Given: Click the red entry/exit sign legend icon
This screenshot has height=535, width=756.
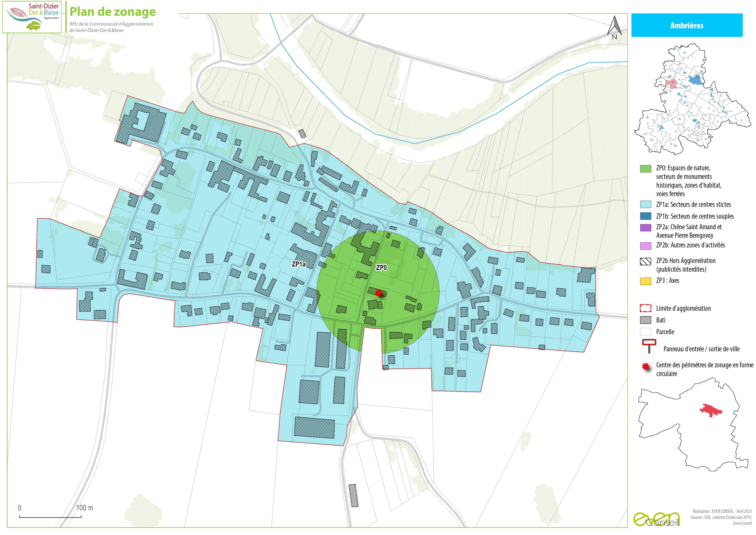Looking at the screenshot, I should tap(649, 346).
